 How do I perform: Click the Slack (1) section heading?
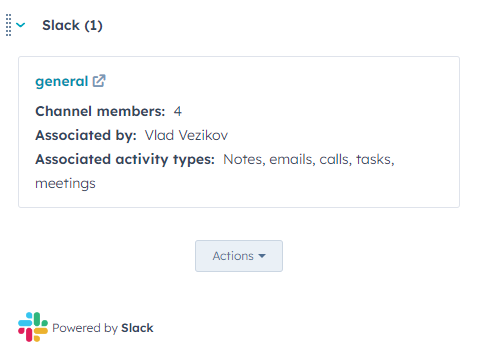(72, 25)
